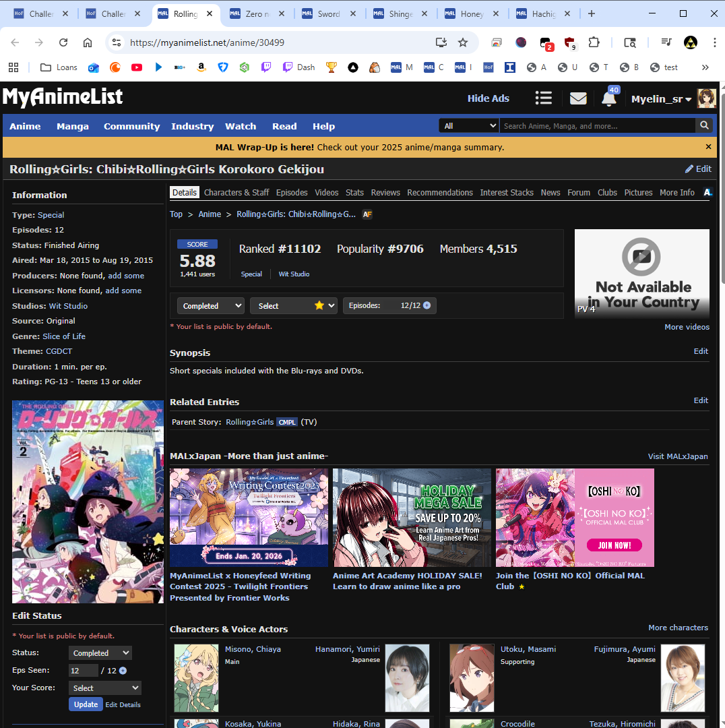725x728 pixels.
Task: Open the Completed status dropdown
Action: click(211, 305)
